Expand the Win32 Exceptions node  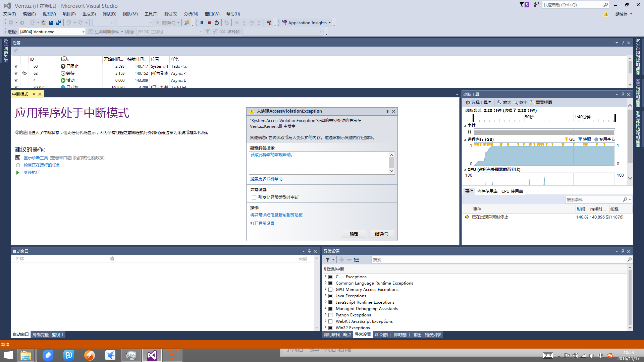point(325,327)
